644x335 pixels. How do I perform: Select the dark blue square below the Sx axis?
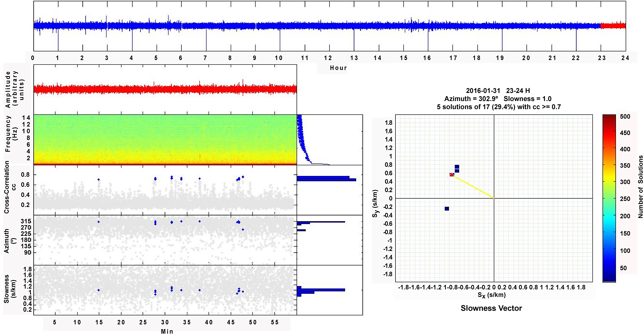click(447, 209)
